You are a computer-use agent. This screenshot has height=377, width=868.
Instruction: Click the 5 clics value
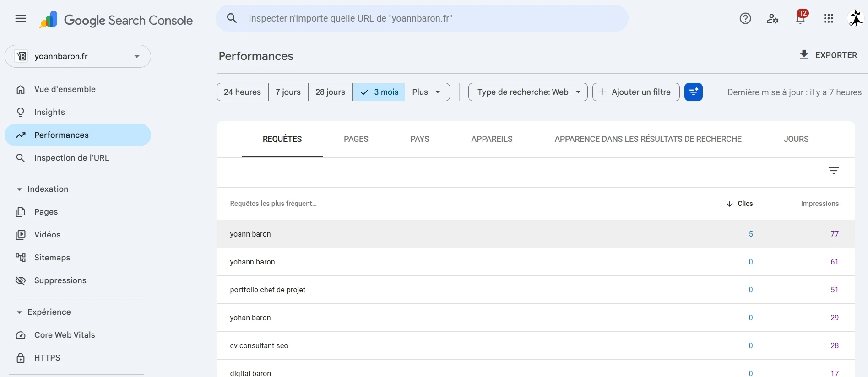(x=751, y=234)
